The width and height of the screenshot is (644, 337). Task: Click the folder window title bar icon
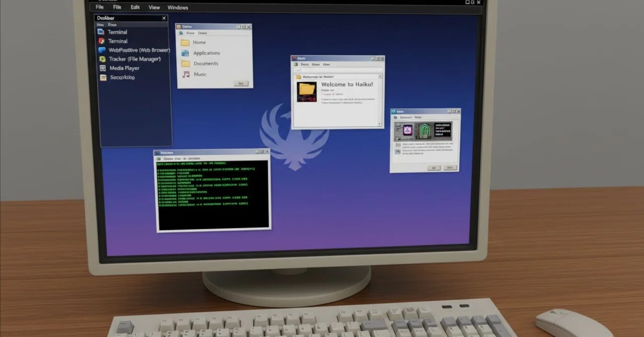click(179, 27)
